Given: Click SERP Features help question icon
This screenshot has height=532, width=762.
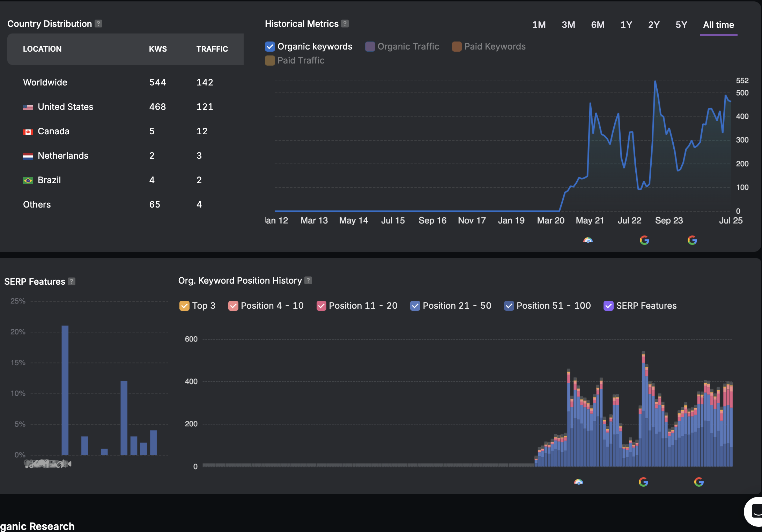Looking at the screenshot, I should click(x=72, y=281).
